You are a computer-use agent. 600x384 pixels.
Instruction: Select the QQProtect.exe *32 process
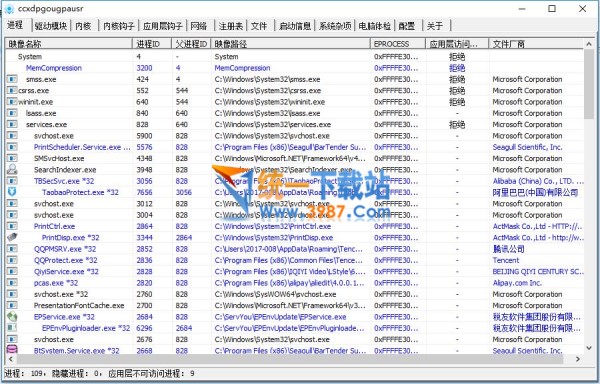point(65,260)
